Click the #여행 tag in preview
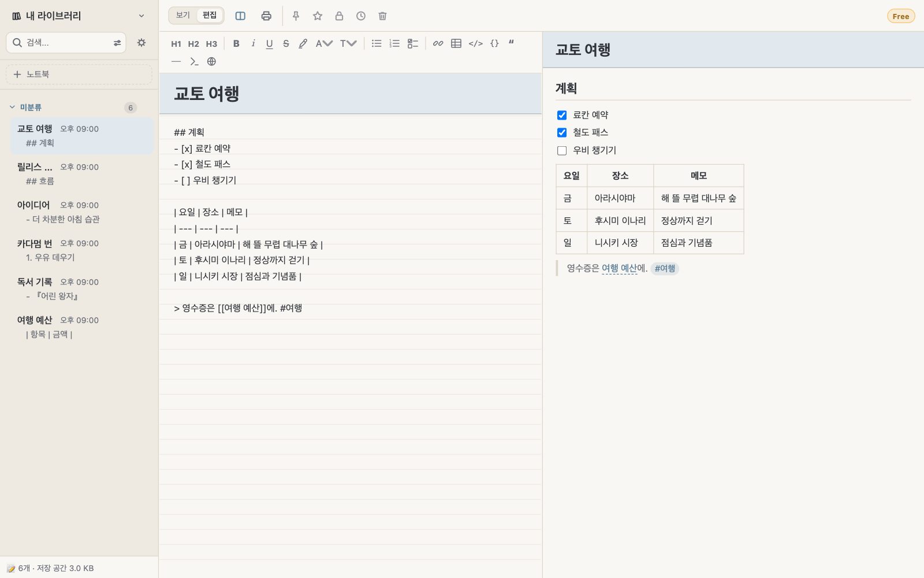The image size is (924, 578). 665,268
